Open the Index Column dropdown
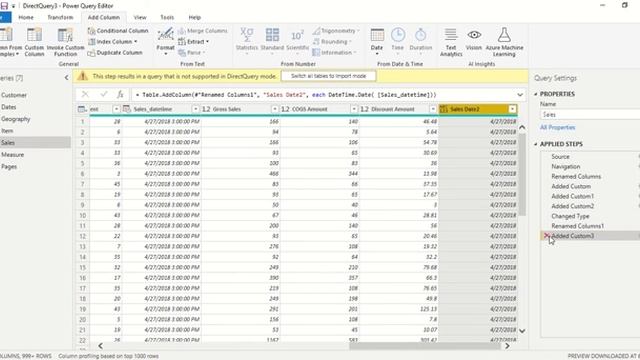640x360 pixels. click(113, 42)
